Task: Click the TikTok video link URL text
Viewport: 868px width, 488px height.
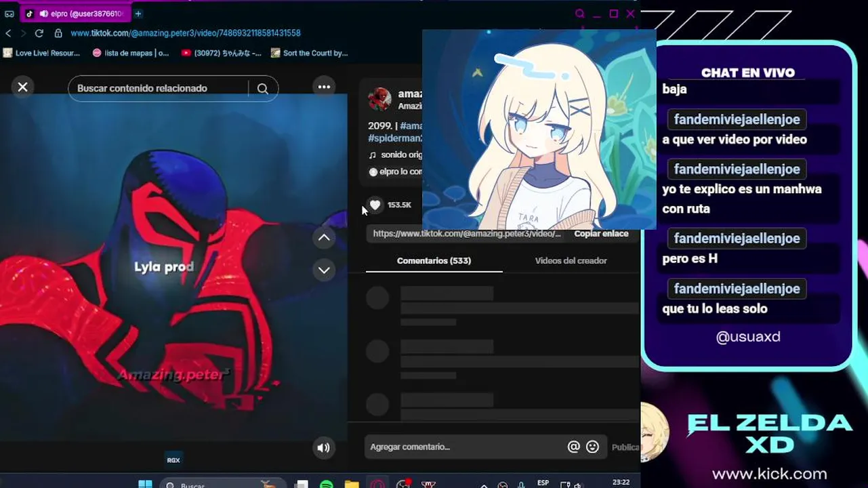Action: click(x=467, y=233)
